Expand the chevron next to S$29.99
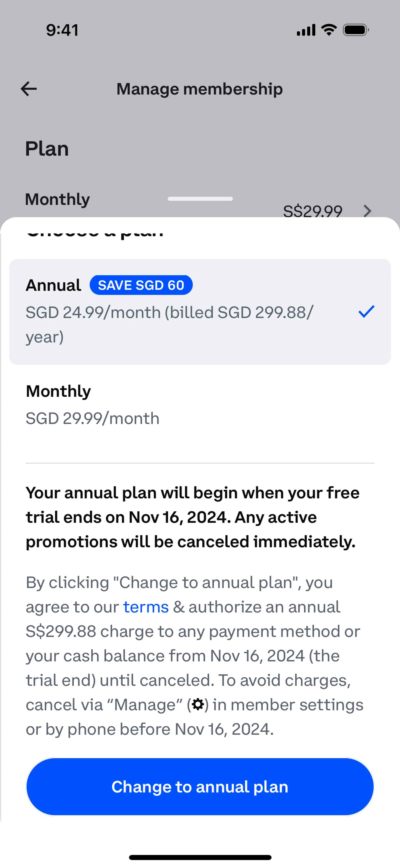400x868 pixels. tap(367, 211)
